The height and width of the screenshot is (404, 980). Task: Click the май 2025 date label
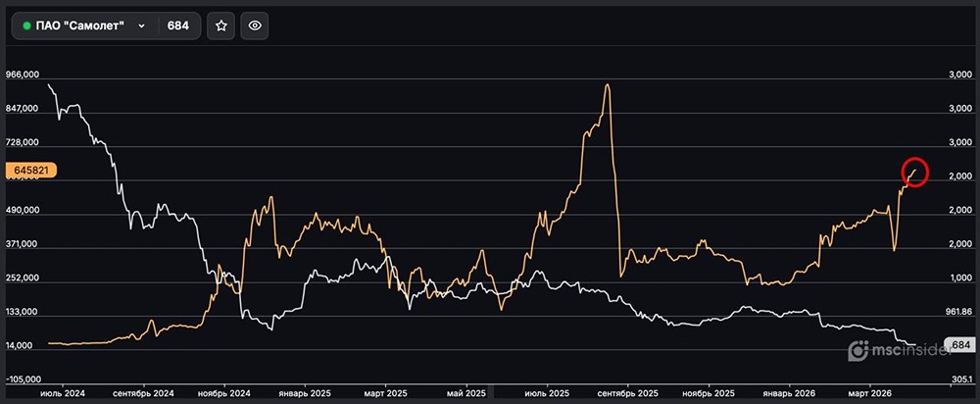click(x=466, y=394)
